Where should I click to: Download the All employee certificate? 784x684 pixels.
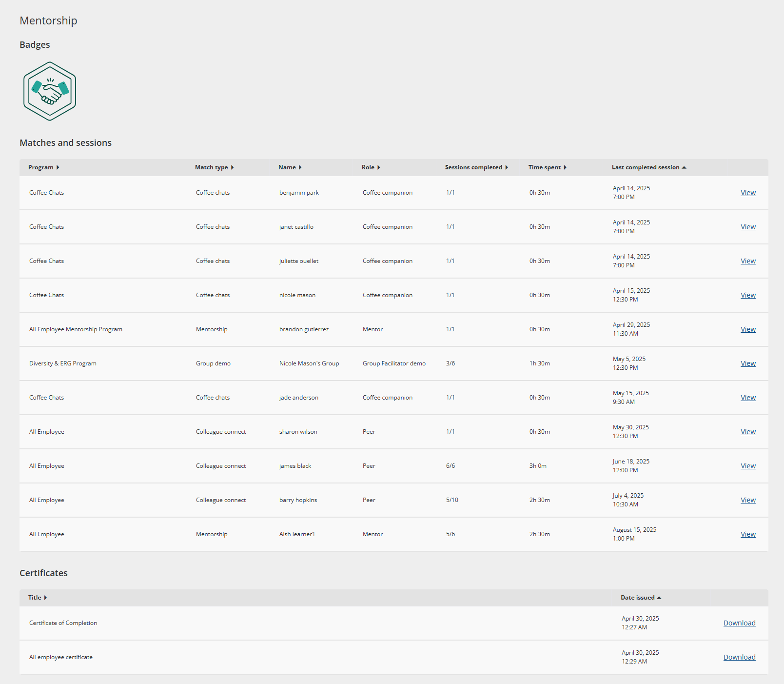(739, 657)
